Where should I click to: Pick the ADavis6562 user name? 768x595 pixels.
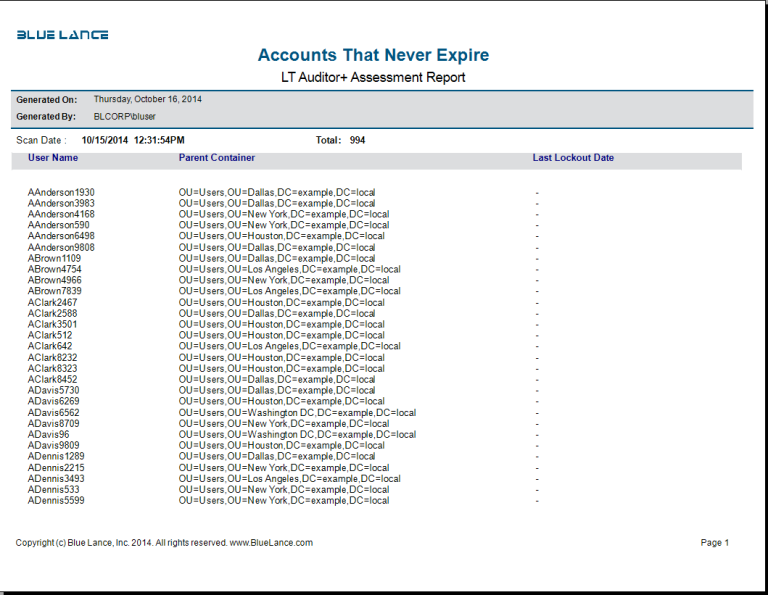[x=54, y=412]
